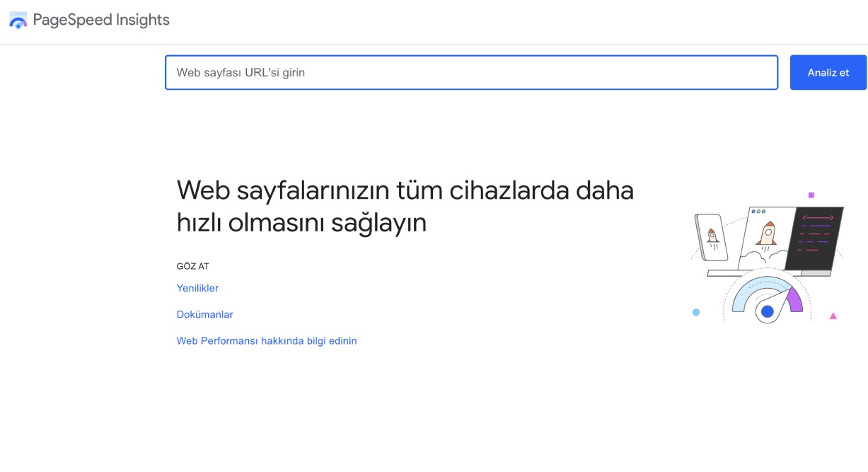The width and height of the screenshot is (868, 472).
Task: Click the PageSpeed Insights header wordmark
Action: point(101,20)
